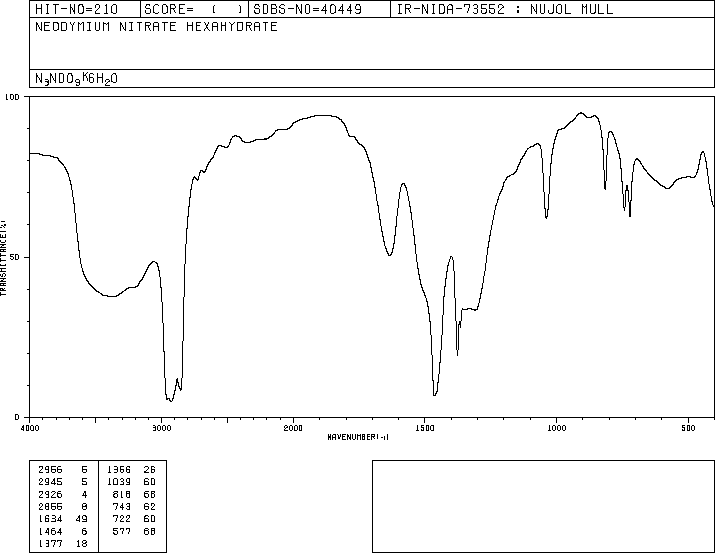The height and width of the screenshot is (553, 715).
Task: Click the empty box at bottom right
Action: (543, 506)
